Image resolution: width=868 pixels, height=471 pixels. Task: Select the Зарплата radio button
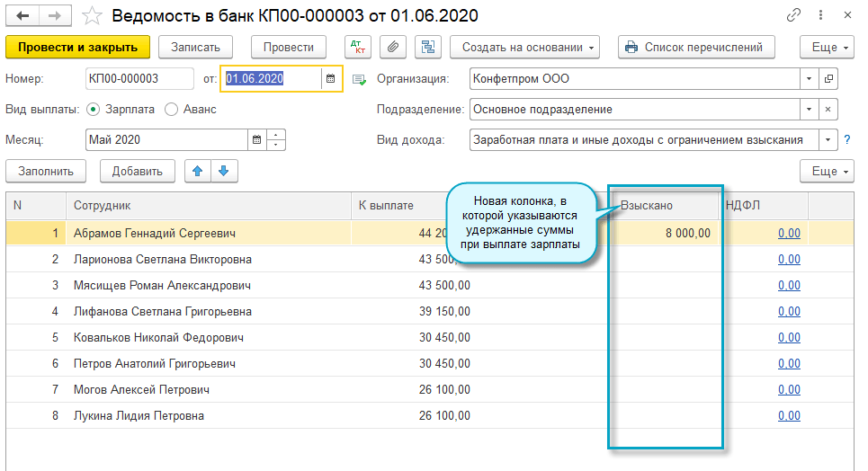[x=94, y=110]
